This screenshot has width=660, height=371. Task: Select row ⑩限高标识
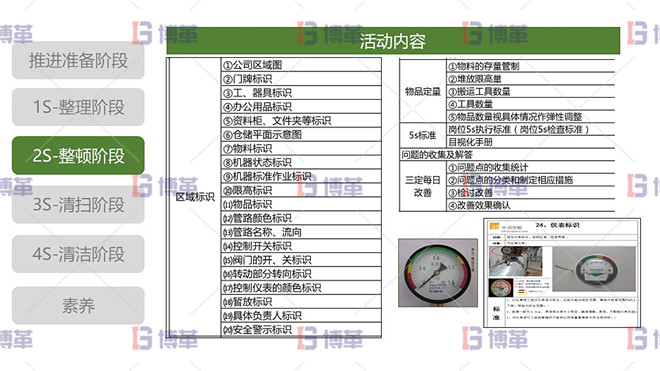301,190
